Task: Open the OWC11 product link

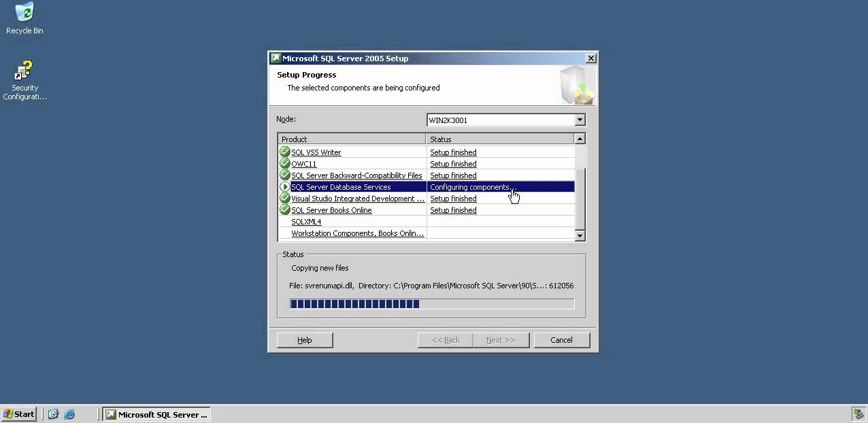Action: click(304, 164)
